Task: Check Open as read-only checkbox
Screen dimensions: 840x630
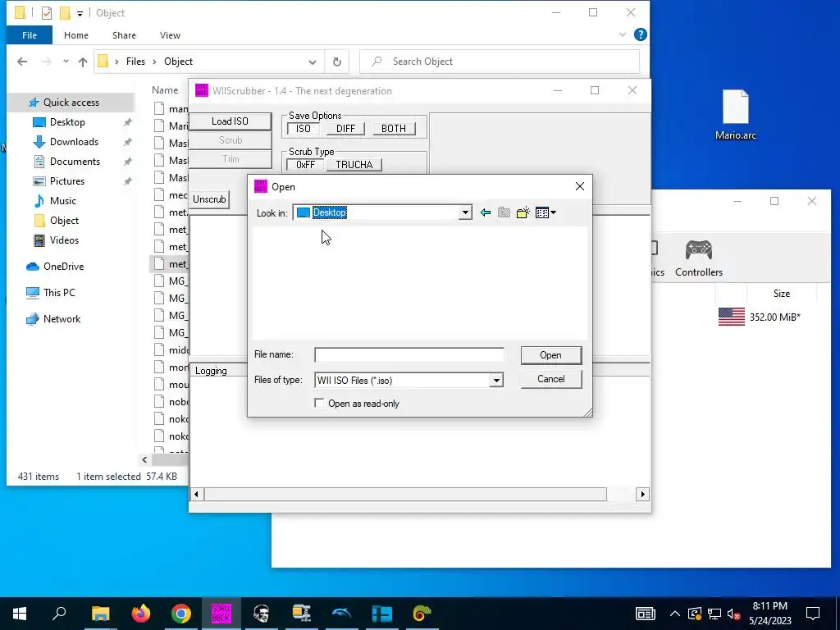Action: (x=319, y=404)
